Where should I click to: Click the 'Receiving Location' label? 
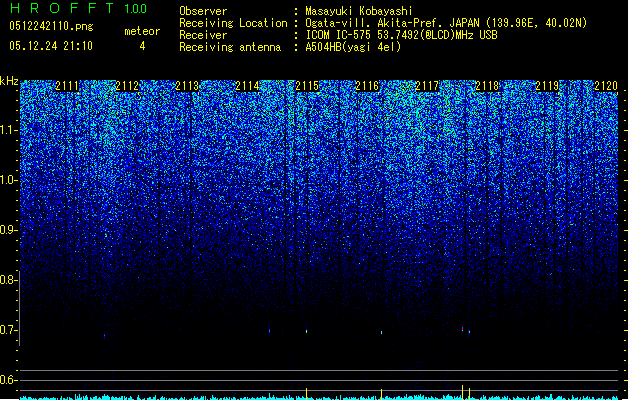[233, 23]
